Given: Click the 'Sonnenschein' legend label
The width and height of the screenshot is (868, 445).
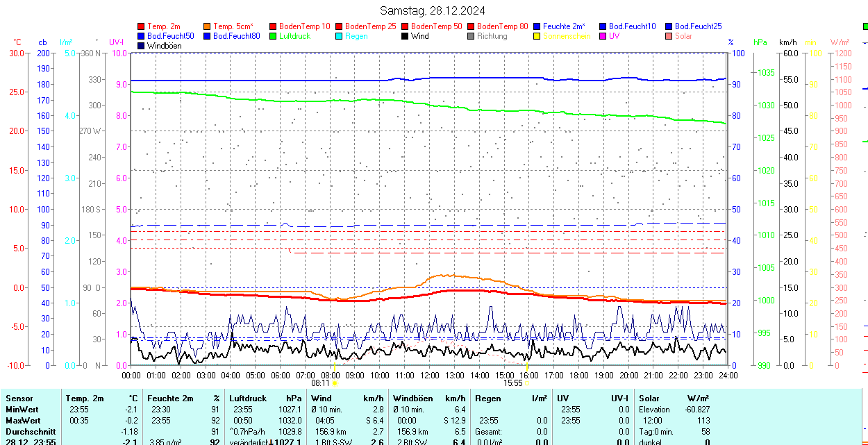Looking at the screenshot, I should pyautogui.click(x=567, y=36).
